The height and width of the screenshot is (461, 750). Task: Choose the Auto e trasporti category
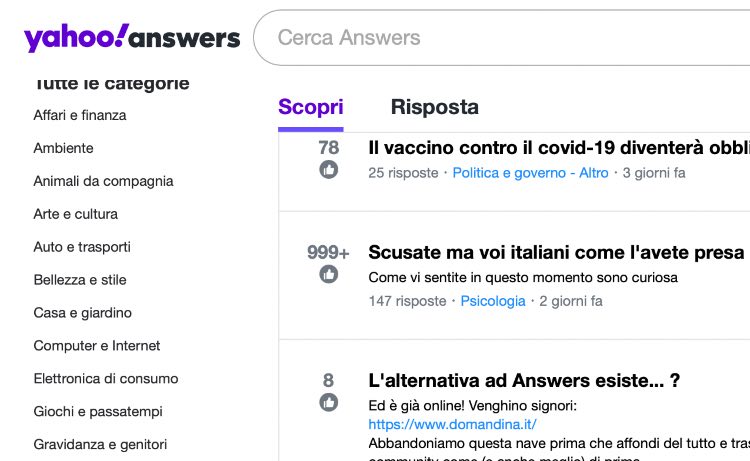click(x=82, y=247)
